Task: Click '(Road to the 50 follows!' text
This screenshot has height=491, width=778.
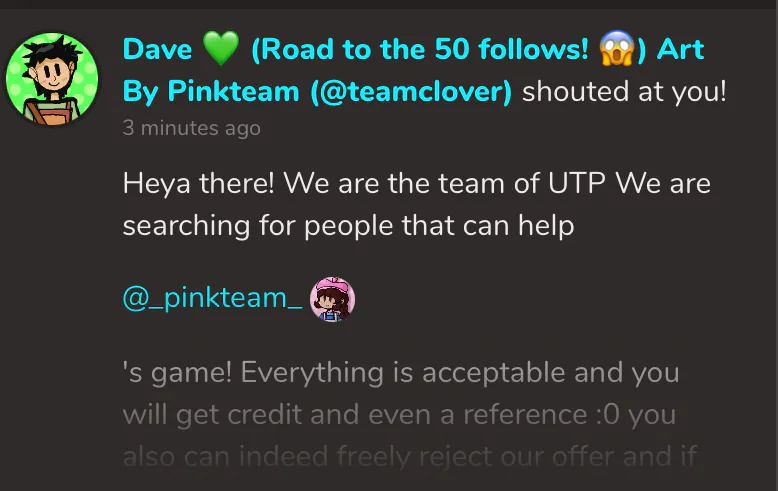Action: (x=420, y=49)
